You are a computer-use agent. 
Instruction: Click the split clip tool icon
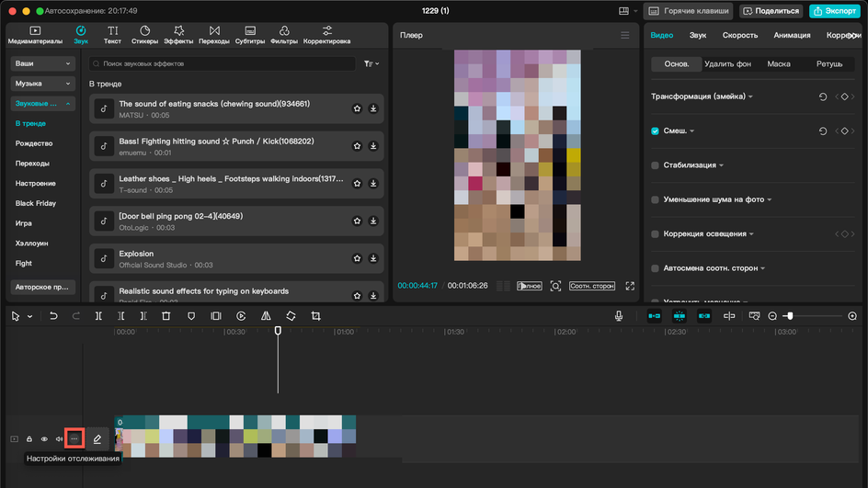click(x=98, y=316)
